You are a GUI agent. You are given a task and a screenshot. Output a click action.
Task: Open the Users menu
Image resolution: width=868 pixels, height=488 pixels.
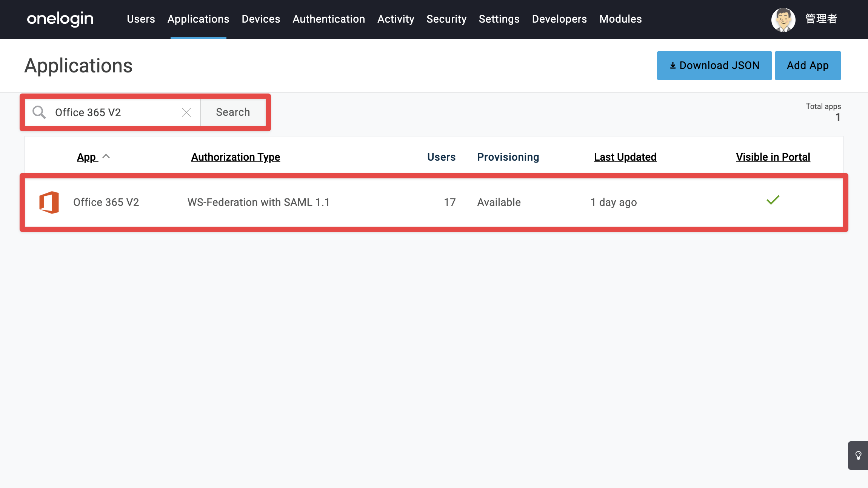[x=141, y=19]
